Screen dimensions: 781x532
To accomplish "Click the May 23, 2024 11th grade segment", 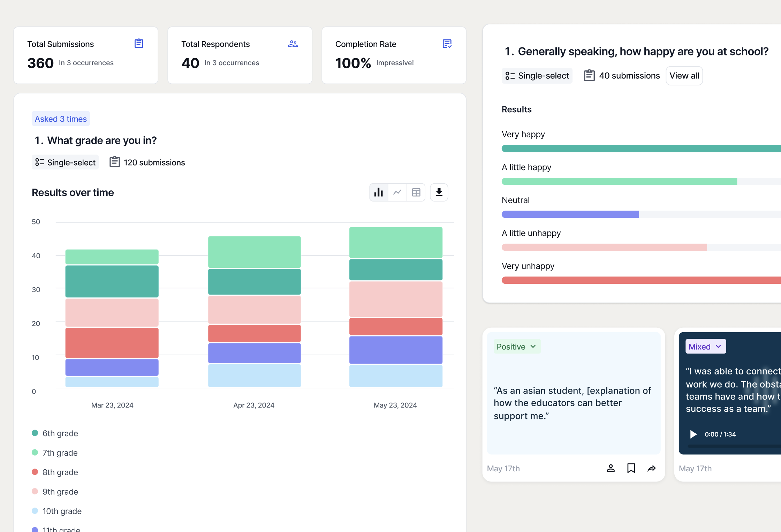I will 396,350.
